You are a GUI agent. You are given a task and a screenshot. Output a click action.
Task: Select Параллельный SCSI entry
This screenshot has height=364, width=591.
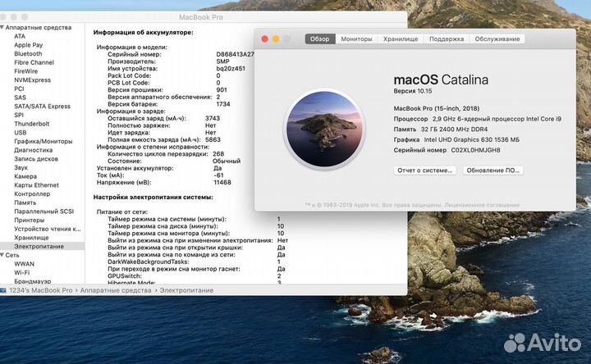44,212
